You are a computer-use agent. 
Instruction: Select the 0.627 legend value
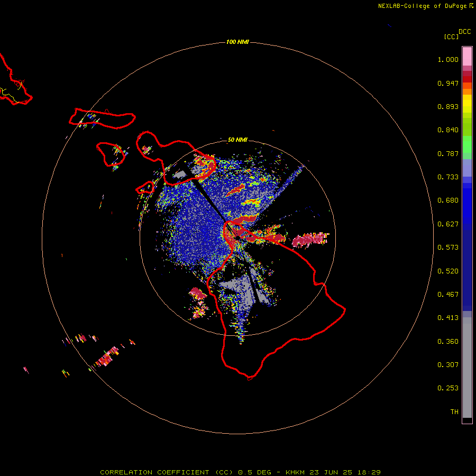[x=448, y=224]
